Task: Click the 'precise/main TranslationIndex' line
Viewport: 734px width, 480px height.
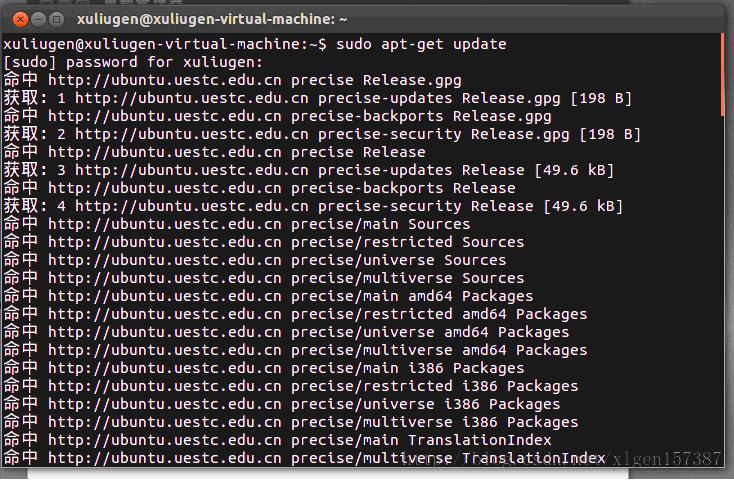Action: [x=278, y=441]
